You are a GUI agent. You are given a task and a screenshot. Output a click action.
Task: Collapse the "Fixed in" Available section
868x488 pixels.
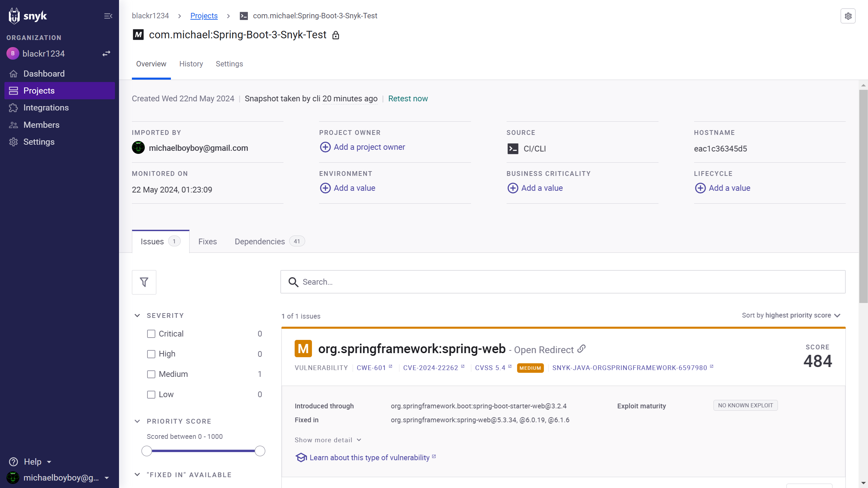137,474
